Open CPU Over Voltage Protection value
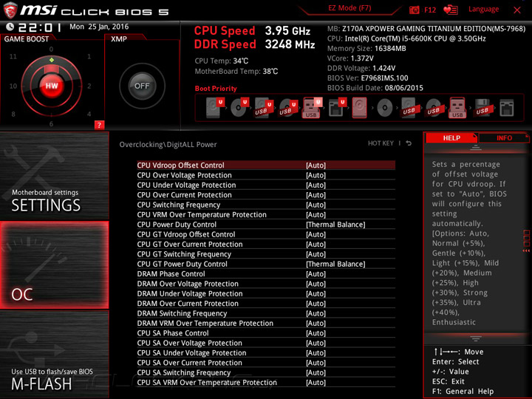This screenshot has width=532, height=399. pos(316,175)
